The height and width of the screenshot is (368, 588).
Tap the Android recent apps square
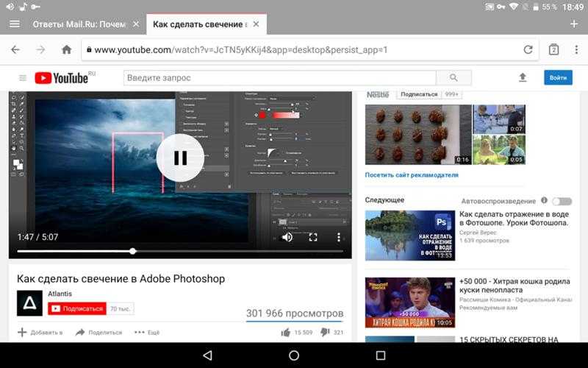point(381,355)
